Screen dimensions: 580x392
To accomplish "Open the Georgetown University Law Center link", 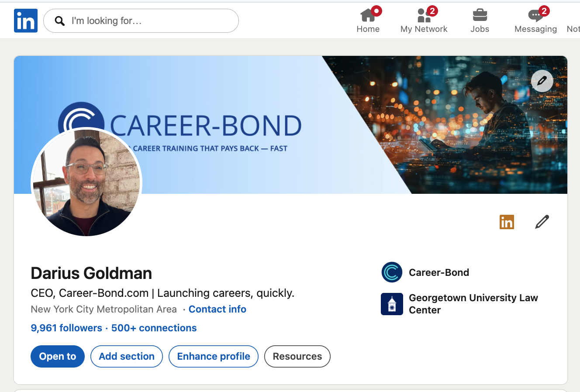I will point(473,304).
